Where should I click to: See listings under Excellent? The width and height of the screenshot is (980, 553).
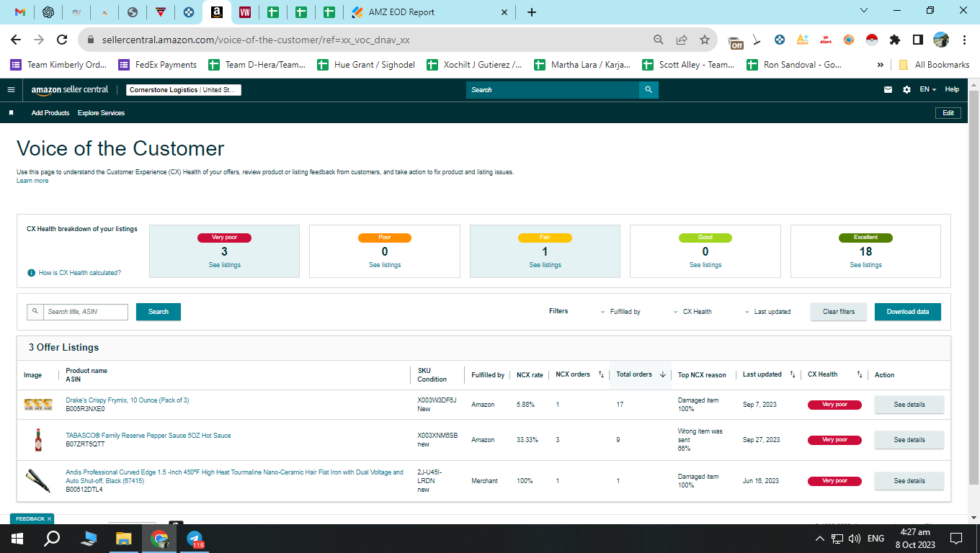click(x=865, y=265)
